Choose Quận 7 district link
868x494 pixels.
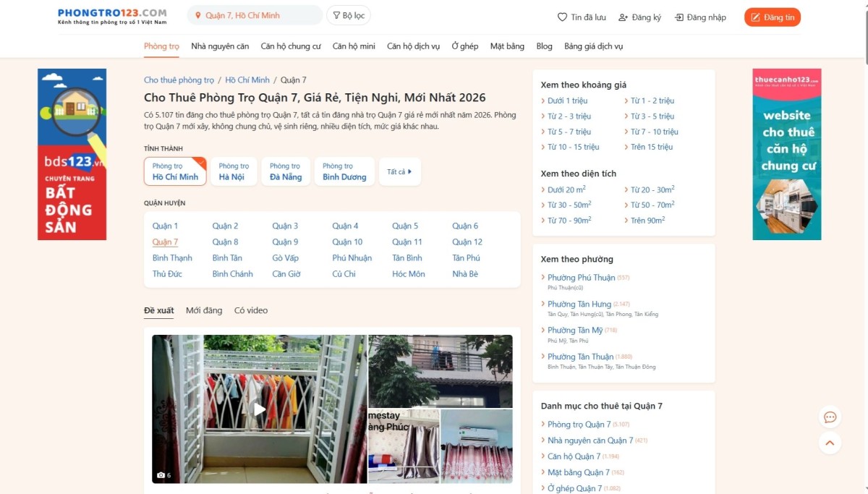(165, 242)
